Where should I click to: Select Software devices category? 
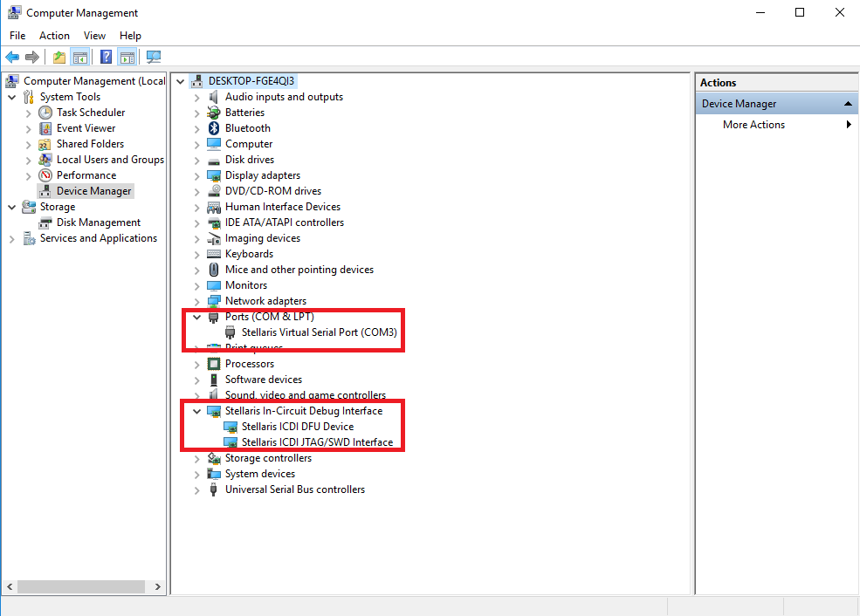pos(264,380)
